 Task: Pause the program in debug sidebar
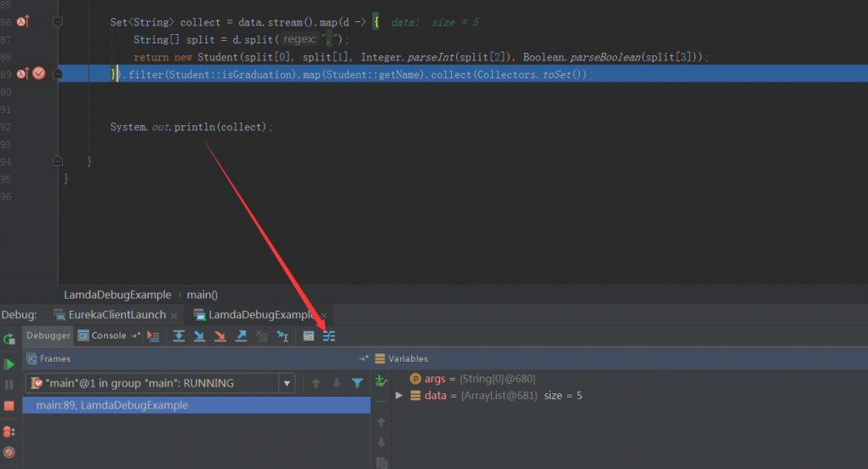(x=9, y=385)
